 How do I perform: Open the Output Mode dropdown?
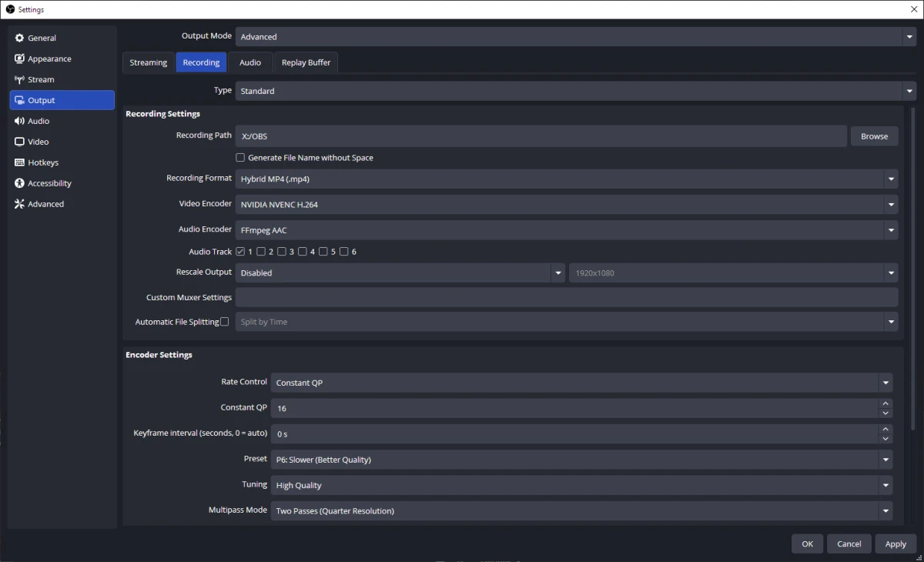(575, 37)
